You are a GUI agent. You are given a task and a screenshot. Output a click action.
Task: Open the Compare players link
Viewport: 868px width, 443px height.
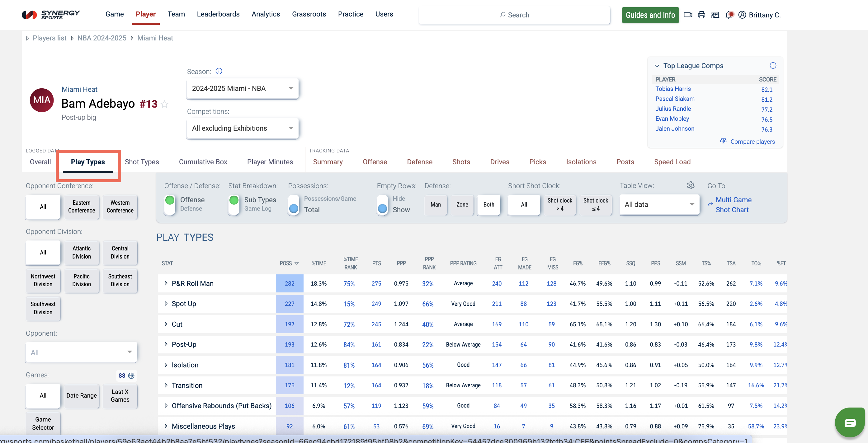point(752,142)
